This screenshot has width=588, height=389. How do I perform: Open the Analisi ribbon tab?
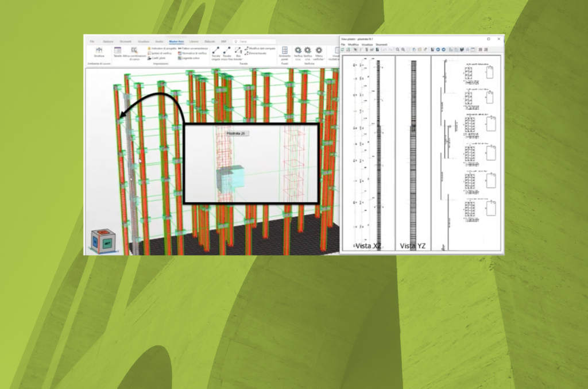(159, 41)
